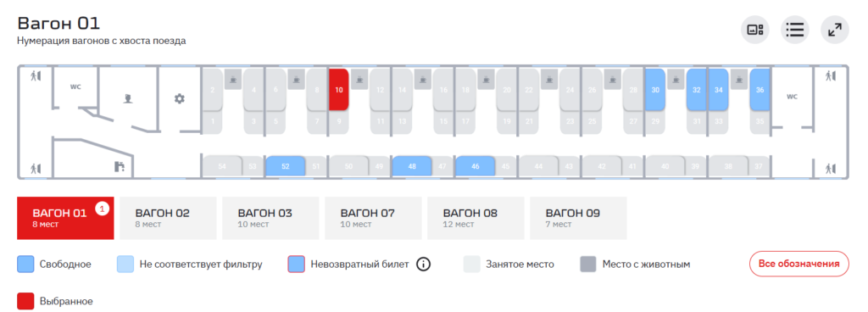Viewport: 868px width, 312px height.
Task: Click the info icon near Невозвратный билет
Action: pos(424,265)
